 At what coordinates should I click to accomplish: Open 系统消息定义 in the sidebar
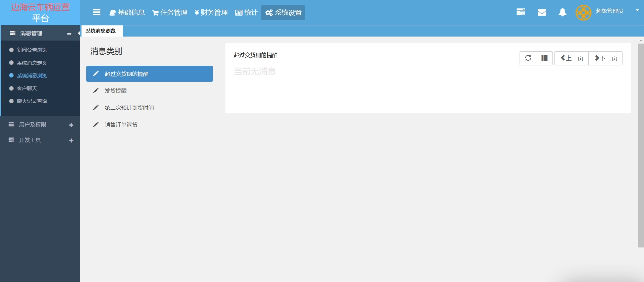coord(32,63)
